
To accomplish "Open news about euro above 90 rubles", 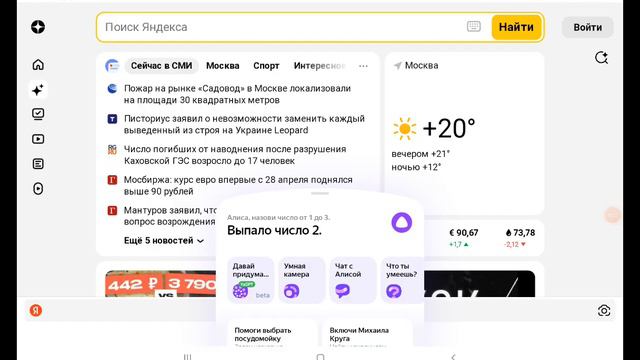I will point(238,185).
